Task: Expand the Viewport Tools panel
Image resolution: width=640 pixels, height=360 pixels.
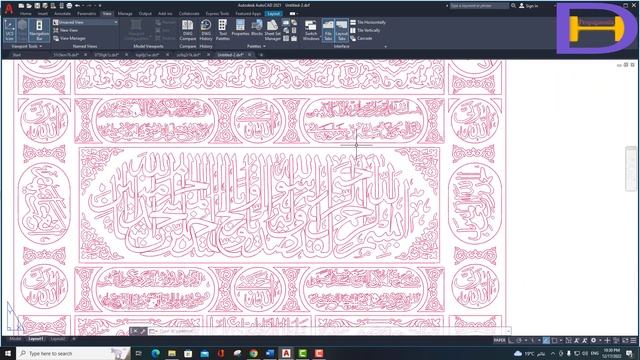Action: click(27, 47)
